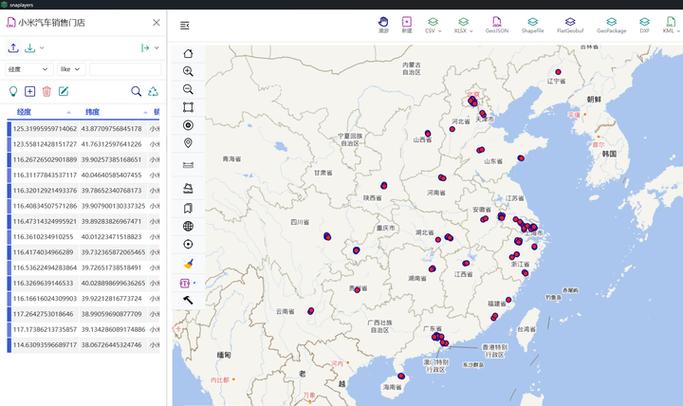Expand the chevron beside download icon

(42, 47)
